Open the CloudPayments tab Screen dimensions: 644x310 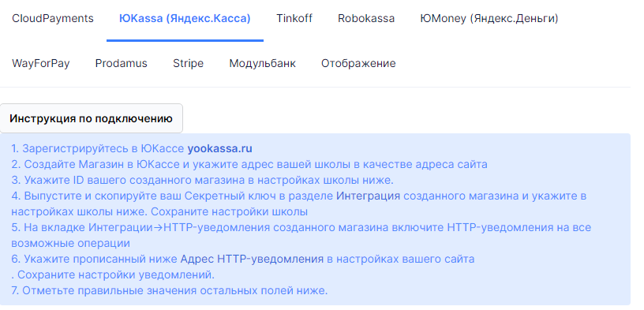point(53,18)
